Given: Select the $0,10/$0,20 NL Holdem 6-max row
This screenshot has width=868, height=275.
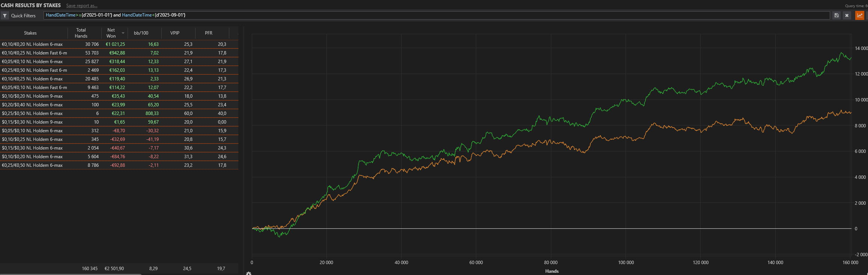Looking at the screenshot, I should click(x=119, y=157).
